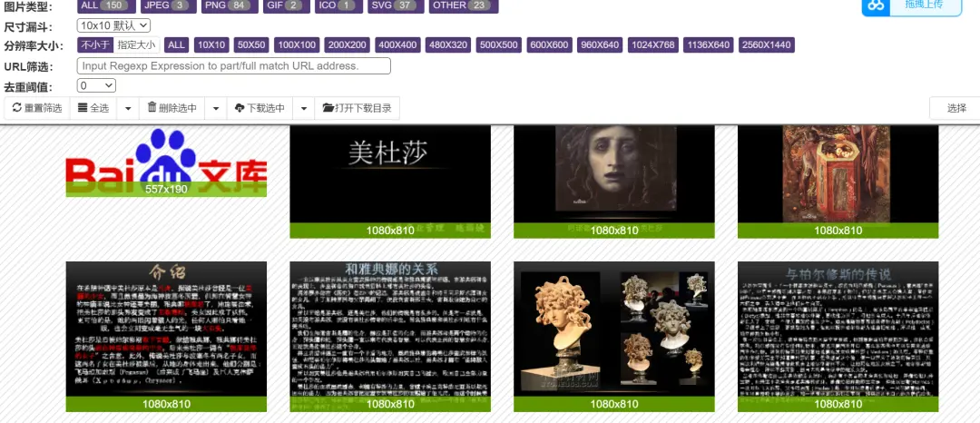Select the Medusa sculpture busts thumbnail

[613, 336]
